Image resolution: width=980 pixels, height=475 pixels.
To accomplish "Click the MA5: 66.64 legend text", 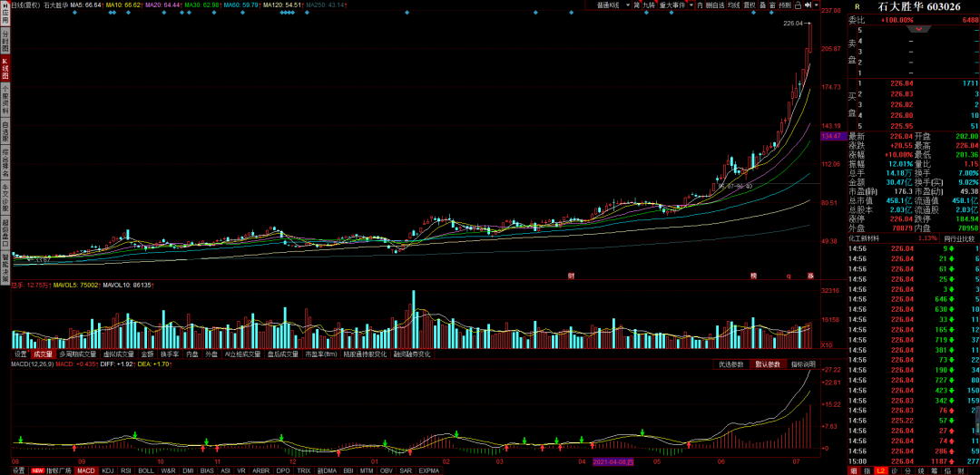I will pyautogui.click(x=86, y=5).
